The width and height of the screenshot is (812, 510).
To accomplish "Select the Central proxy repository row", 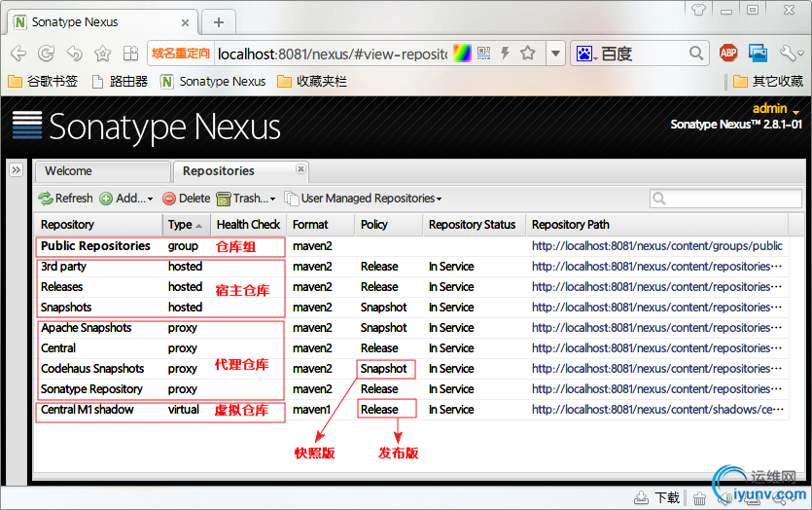I will click(x=411, y=348).
